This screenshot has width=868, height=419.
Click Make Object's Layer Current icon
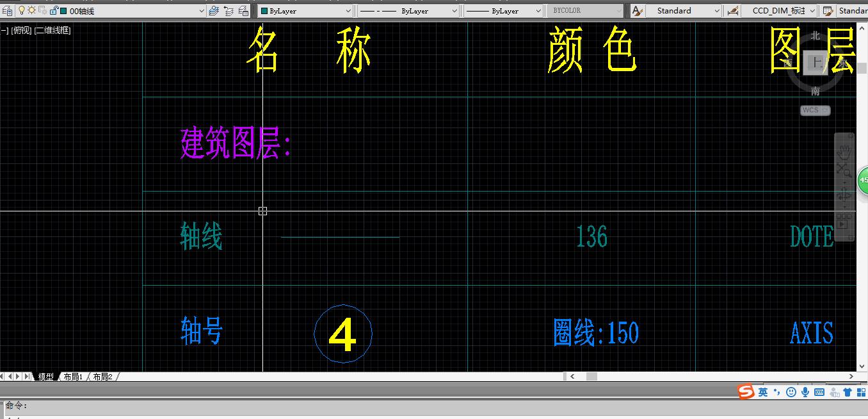click(x=214, y=11)
